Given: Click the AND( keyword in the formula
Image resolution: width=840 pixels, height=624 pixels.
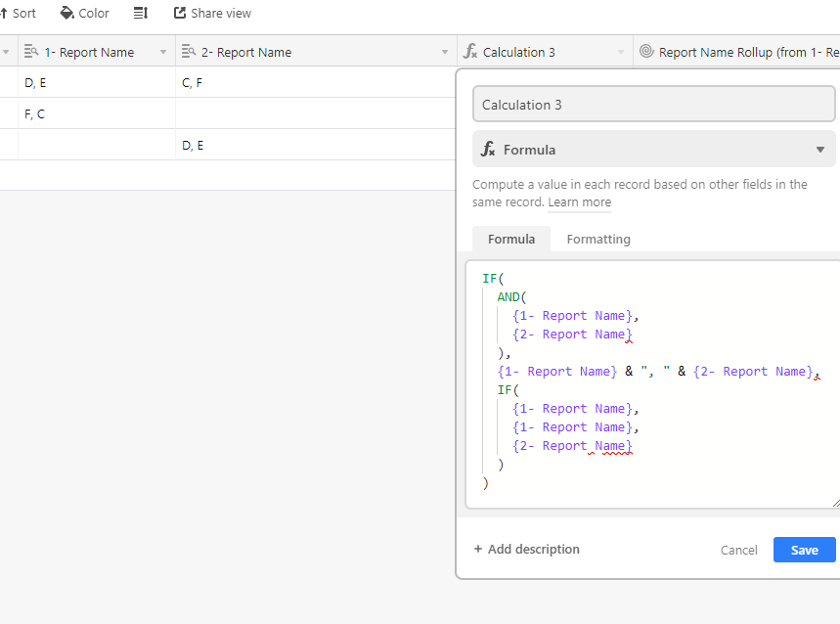Looking at the screenshot, I should click(x=511, y=296).
